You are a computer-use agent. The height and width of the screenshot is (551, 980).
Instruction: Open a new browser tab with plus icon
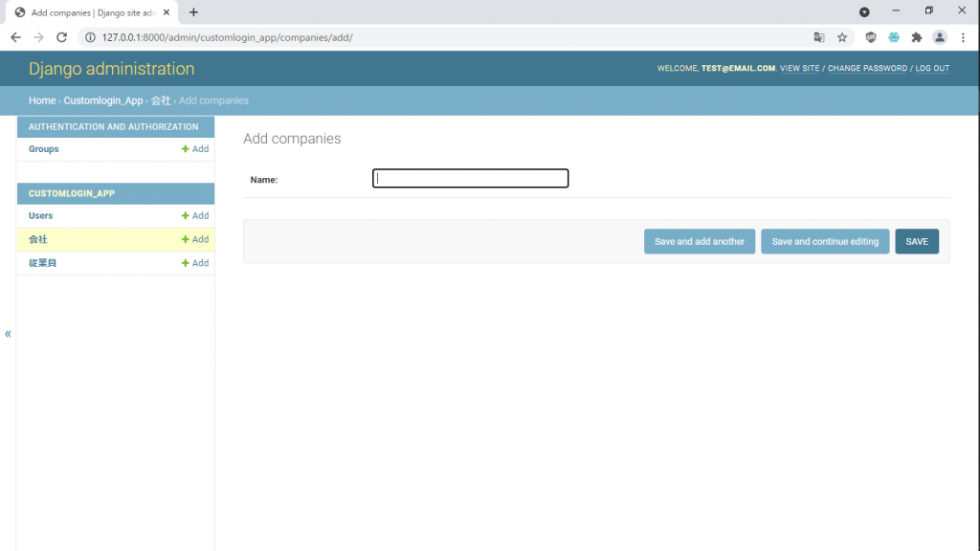click(193, 12)
